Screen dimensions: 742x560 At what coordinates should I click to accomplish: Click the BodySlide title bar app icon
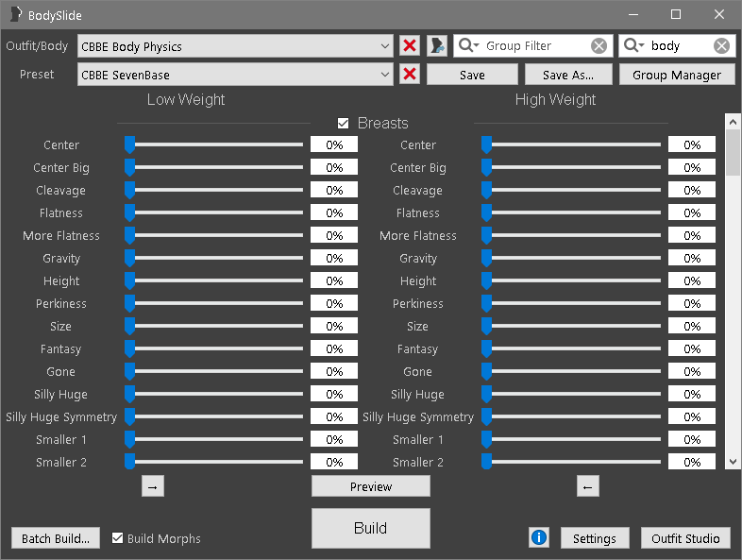tap(16, 15)
